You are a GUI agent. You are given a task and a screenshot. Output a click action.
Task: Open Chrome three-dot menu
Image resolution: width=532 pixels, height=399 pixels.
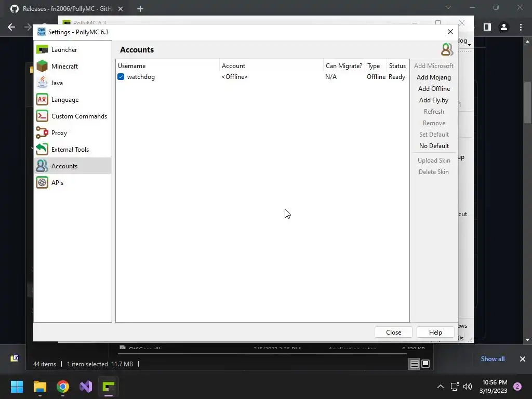pos(521,27)
